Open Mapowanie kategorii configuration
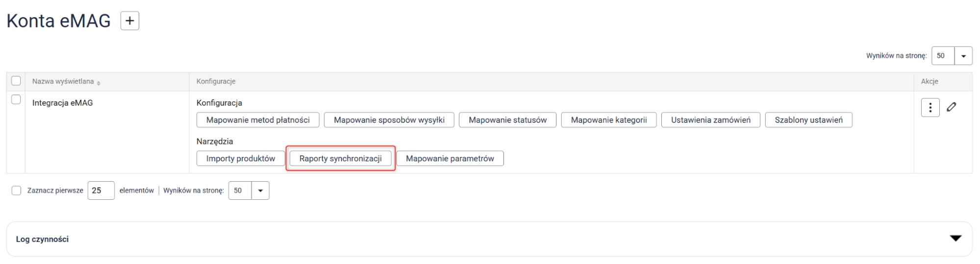Image resolution: width=980 pixels, height=264 pixels. pyautogui.click(x=608, y=120)
